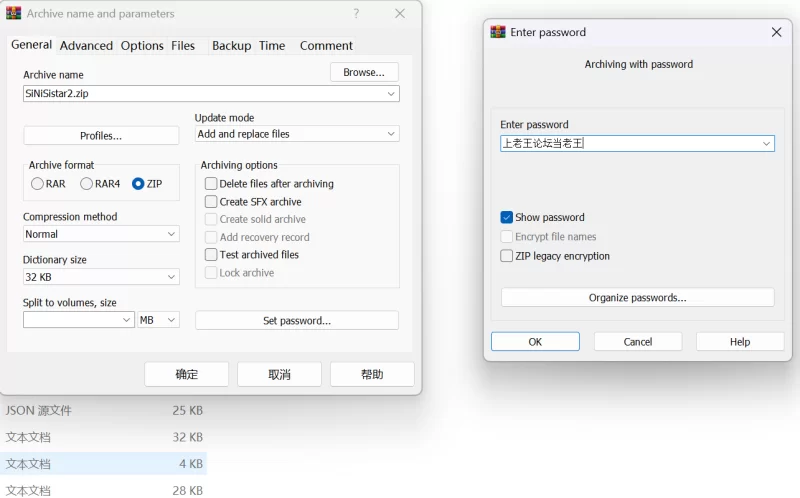Expand the Archive name dropdown
Image resolution: width=800 pixels, height=498 pixels.
coord(391,94)
